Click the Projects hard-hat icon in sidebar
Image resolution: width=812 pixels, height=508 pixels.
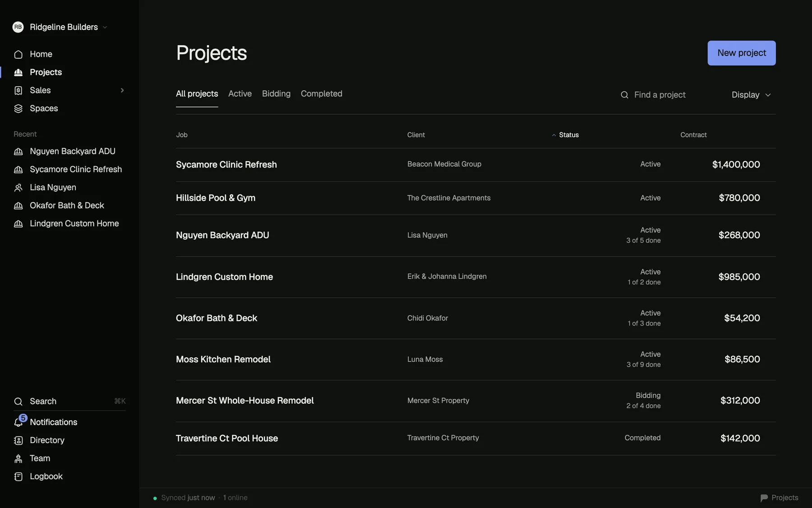point(18,72)
